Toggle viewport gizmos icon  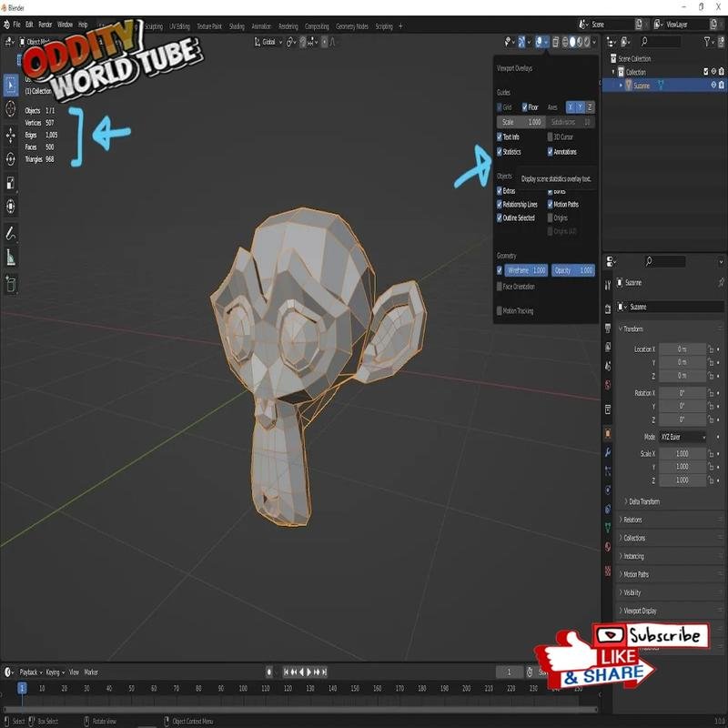521,42
